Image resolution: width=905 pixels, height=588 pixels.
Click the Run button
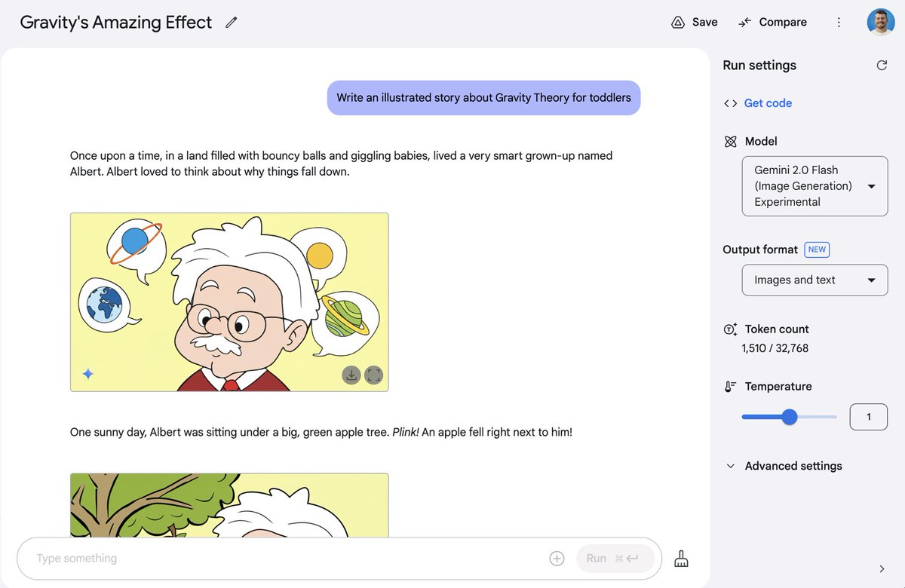point(615,559)
